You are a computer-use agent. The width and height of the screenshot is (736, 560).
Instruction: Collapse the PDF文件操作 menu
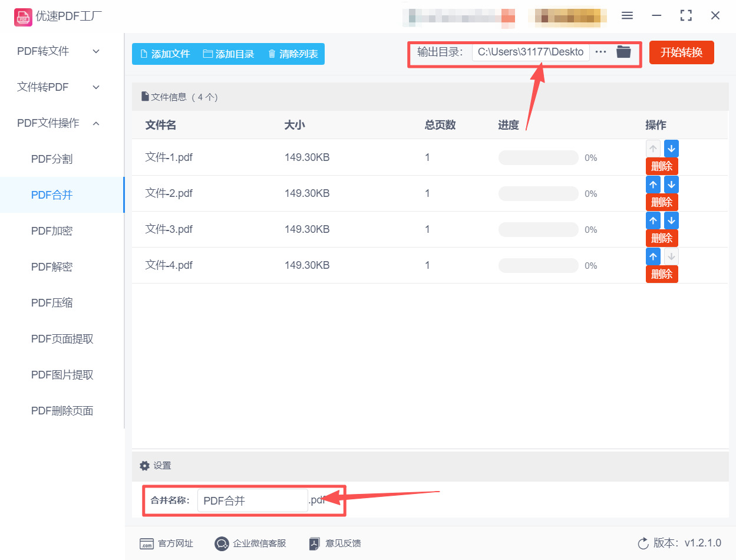[x=59, y=123]
